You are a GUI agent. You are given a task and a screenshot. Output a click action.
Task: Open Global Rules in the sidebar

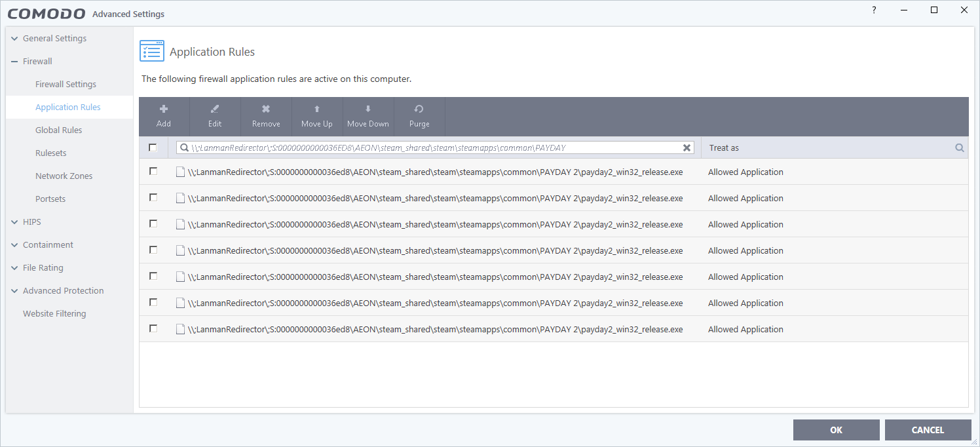tap(59, 130)
